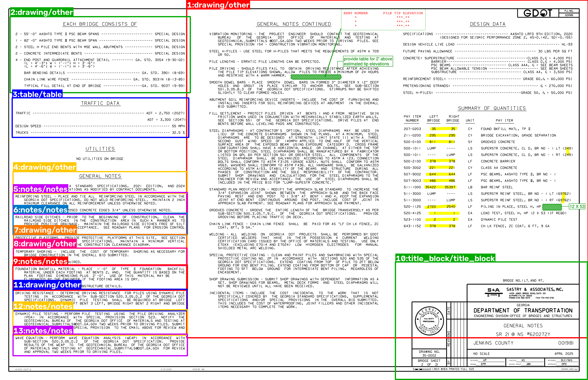Click the "VIBRATION MONITORING" note title
The image size is (588, 380).
[231, 34]
